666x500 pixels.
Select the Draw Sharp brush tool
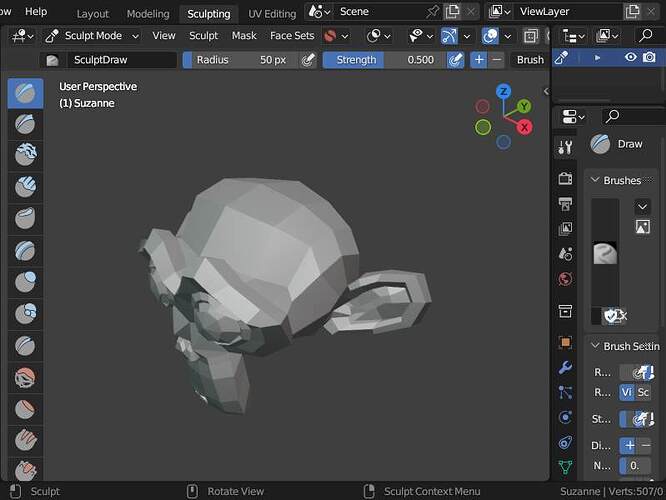click(x=25, y=124)
